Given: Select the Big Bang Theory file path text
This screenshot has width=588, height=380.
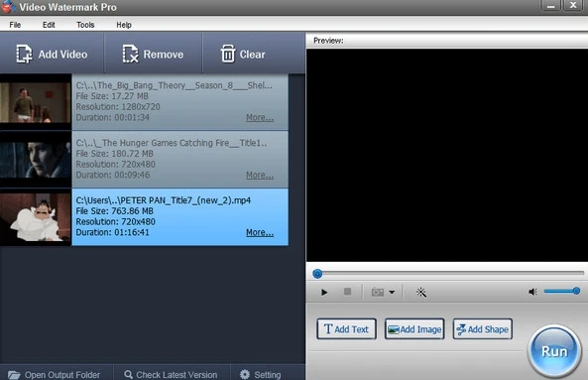Looking at the screenshot, I should tap(174, 85).
